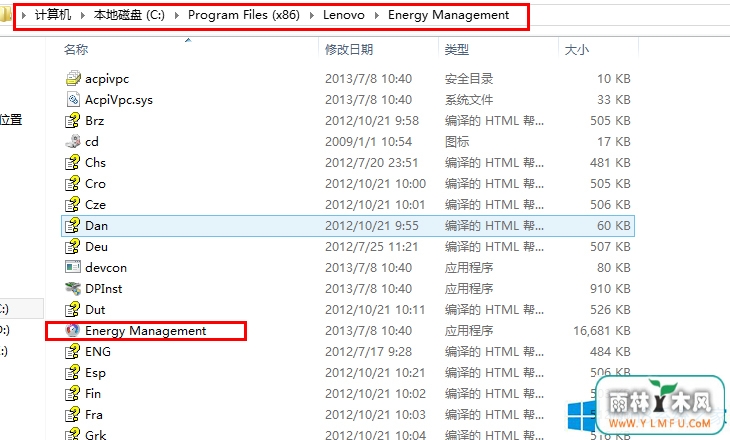Click the 60 KB size value
Viewport: 730px width, 440px height.
click(614, 226)
